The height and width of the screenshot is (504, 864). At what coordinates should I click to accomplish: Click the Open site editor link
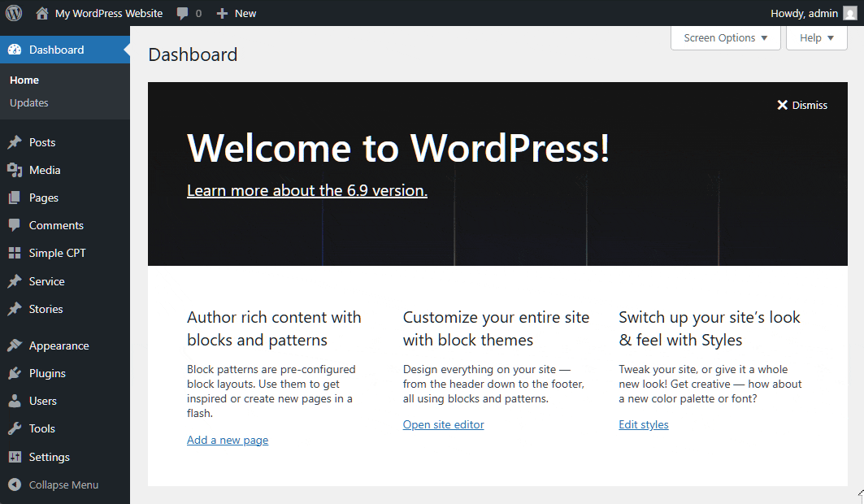(443, 424)
